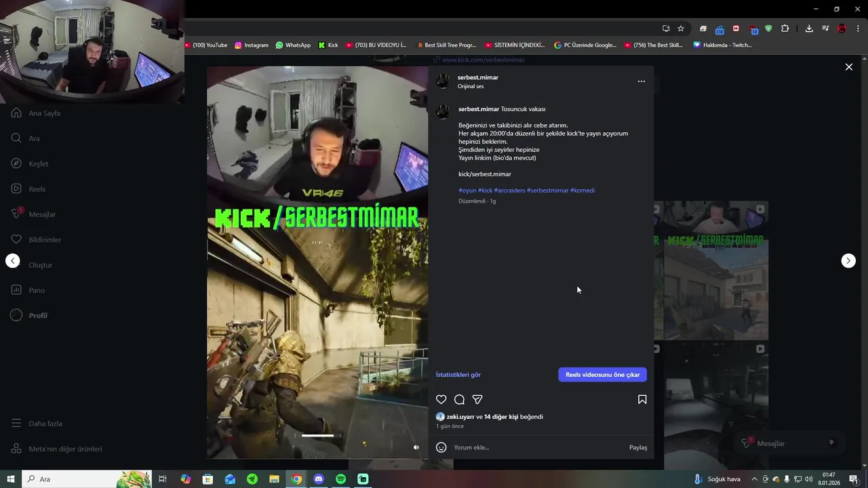Open Profil in the sidebar

coord(30,316)
